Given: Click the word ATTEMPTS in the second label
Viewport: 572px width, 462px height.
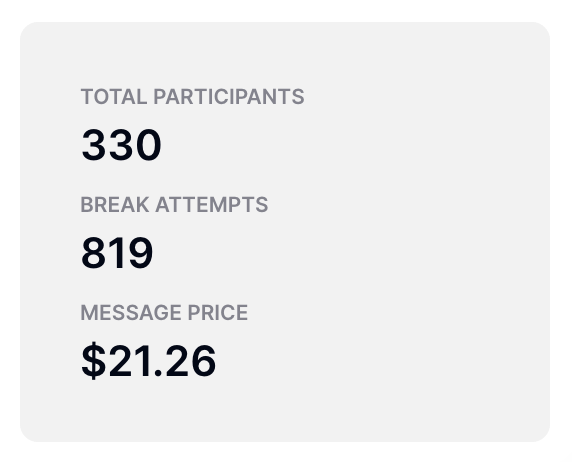Looking at the screenshot, I should click(x=212, y=204).
